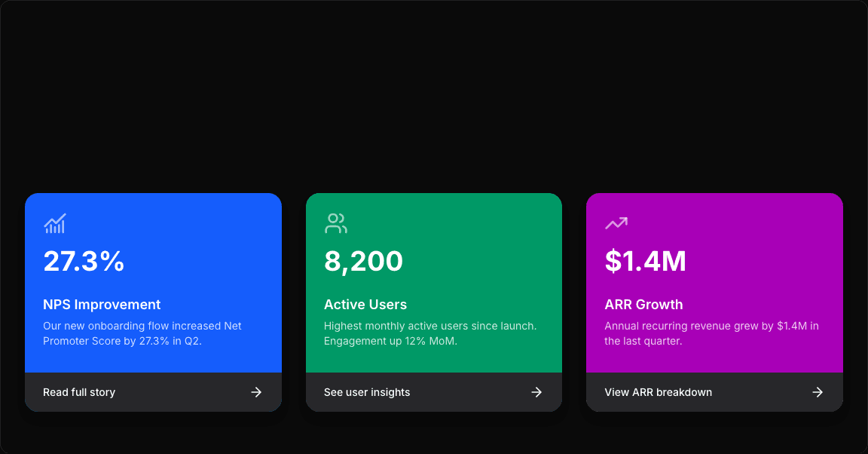Click the $1.4M metric value
The height and width of the screenshot is (454, 868).
click(645, 262)
